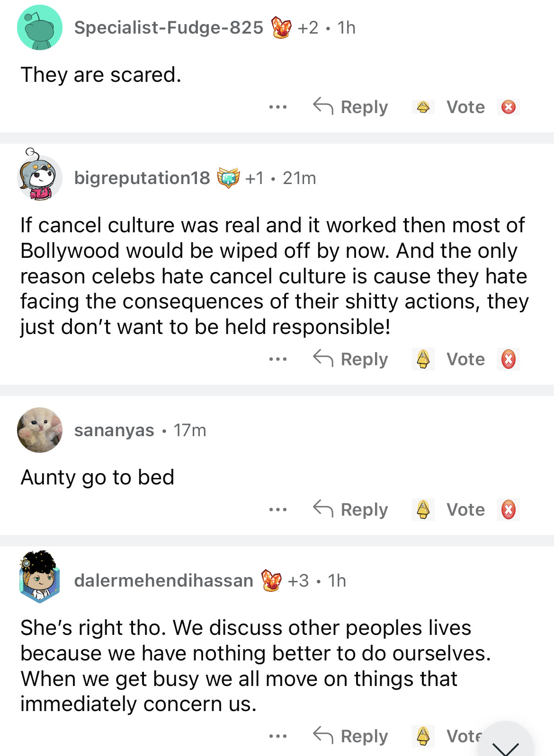
Task: Downvote bigreputation18's comment
Action: [509, 359]
